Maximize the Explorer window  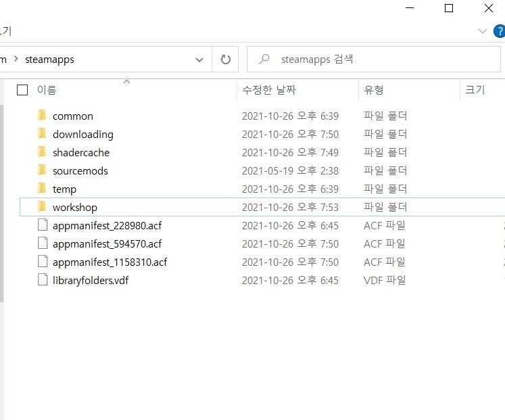click(449, 7)
